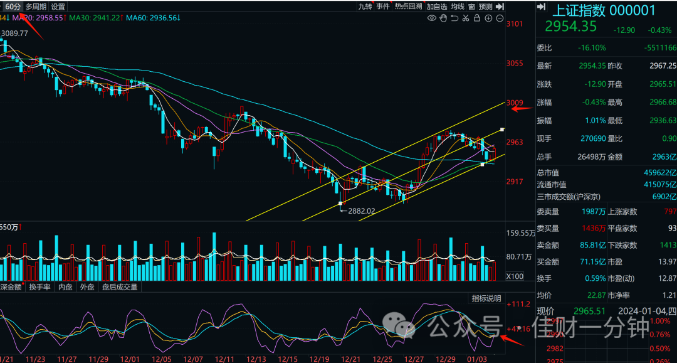Screen dimensions: 678x363
Task: Zoom out with the minus circle icon
Action: [x=499, y=18]
